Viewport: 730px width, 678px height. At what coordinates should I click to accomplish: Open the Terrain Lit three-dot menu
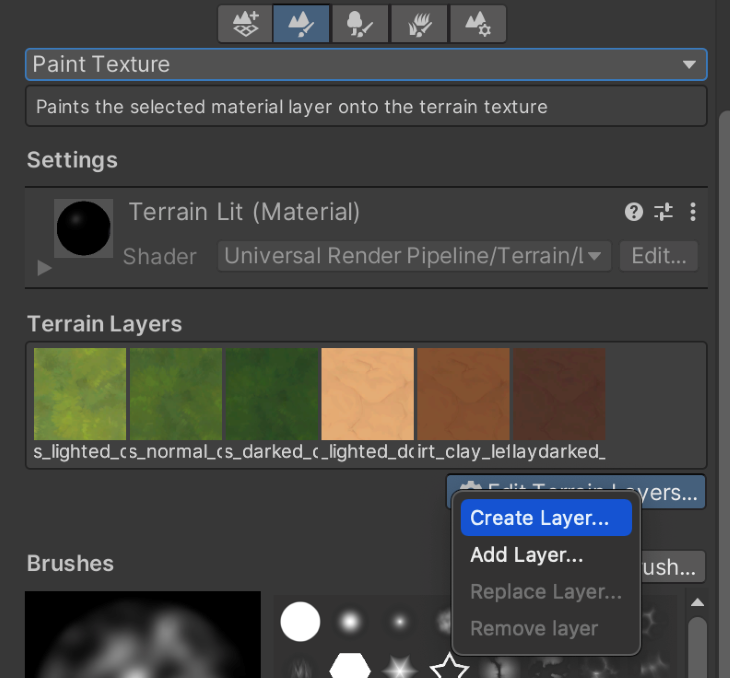(692, 212)
